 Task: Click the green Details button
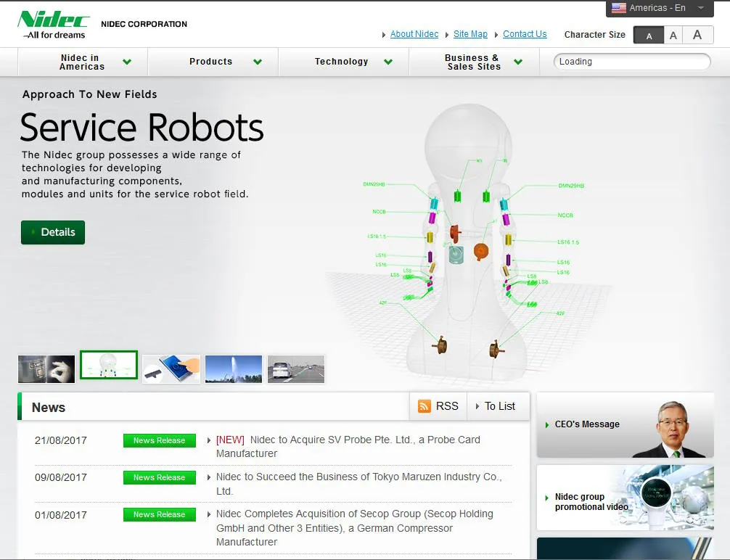53,232
